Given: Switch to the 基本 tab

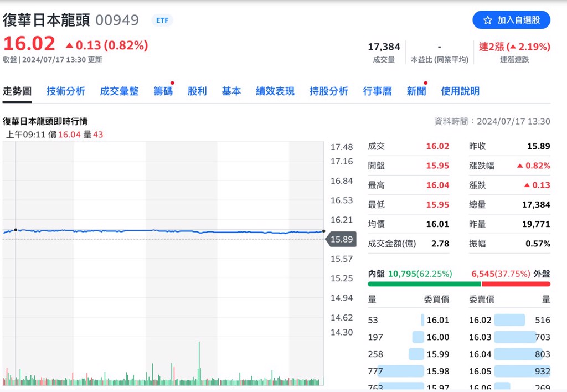Looking at the screenshot, I should [x=231, y=91].
